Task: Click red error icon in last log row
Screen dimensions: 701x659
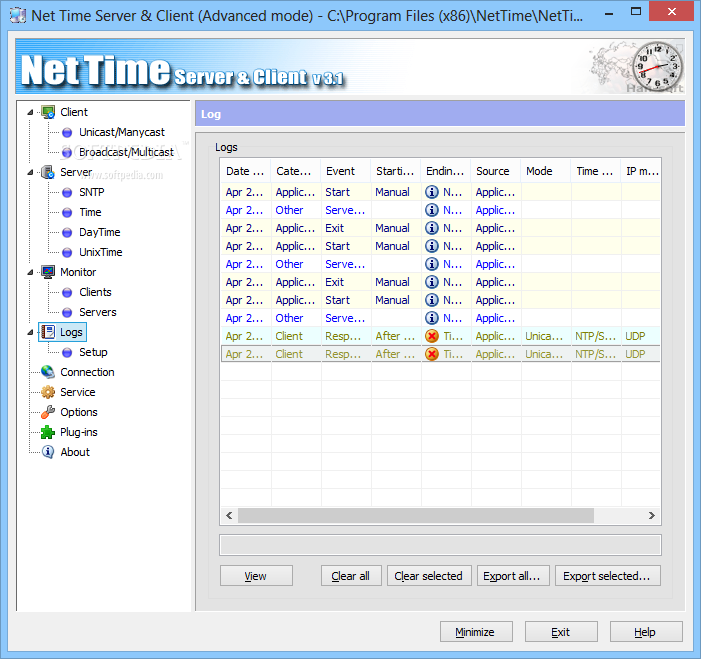Action: (432, 354)
